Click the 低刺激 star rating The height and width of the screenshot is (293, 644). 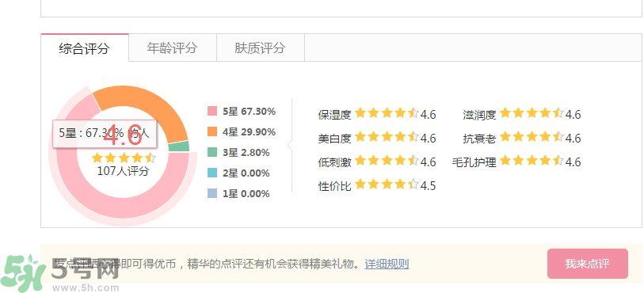[x=387, y=161]
